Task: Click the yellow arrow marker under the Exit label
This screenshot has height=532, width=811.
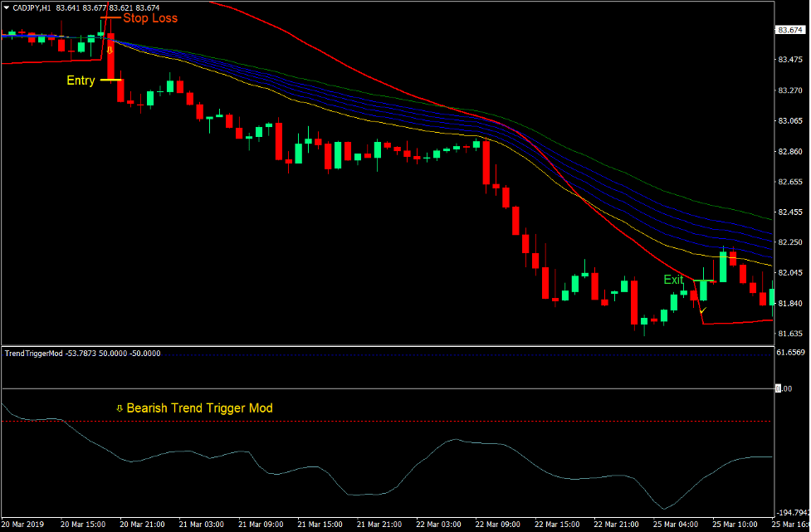Action: (x=701, y=311)
